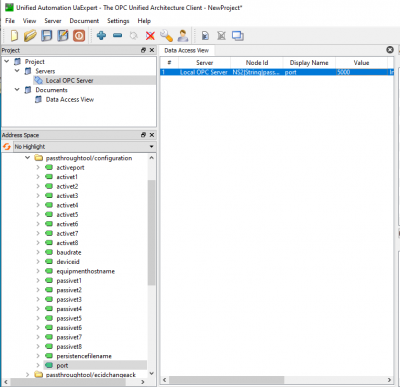Open the File menu
Image resolution: width=400 pixels, height=387 pixels.
(x=10, y=21)
